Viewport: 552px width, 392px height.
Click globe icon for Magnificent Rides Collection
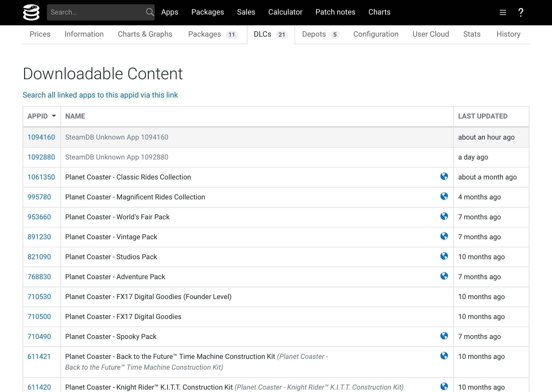pyautogui.click(x=444, y=196)
